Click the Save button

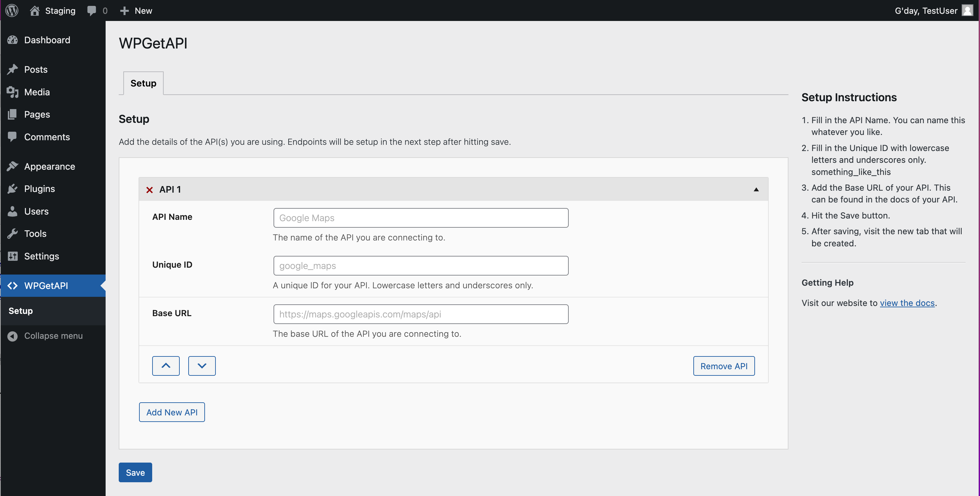click(135, 472)
